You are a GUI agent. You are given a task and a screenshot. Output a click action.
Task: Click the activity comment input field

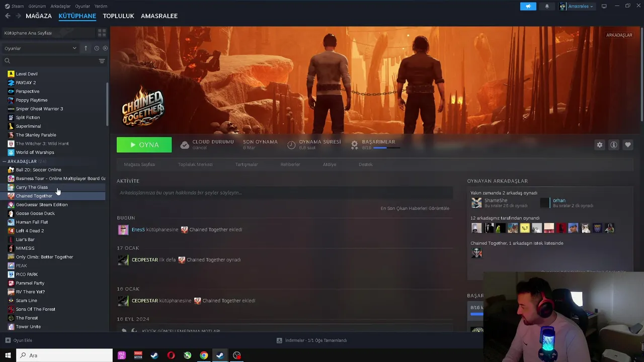point(285,193)
